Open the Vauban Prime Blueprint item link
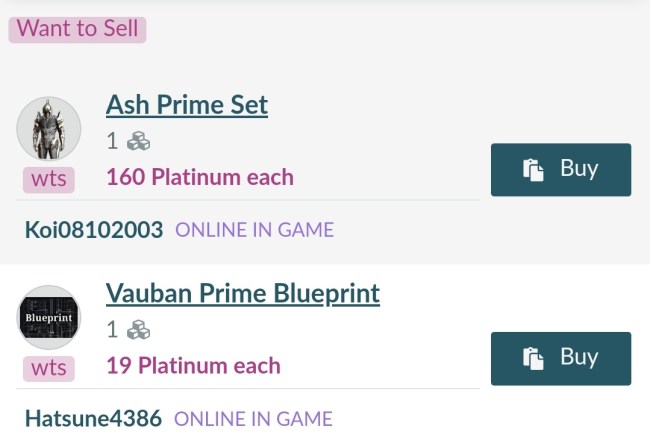 243,293
